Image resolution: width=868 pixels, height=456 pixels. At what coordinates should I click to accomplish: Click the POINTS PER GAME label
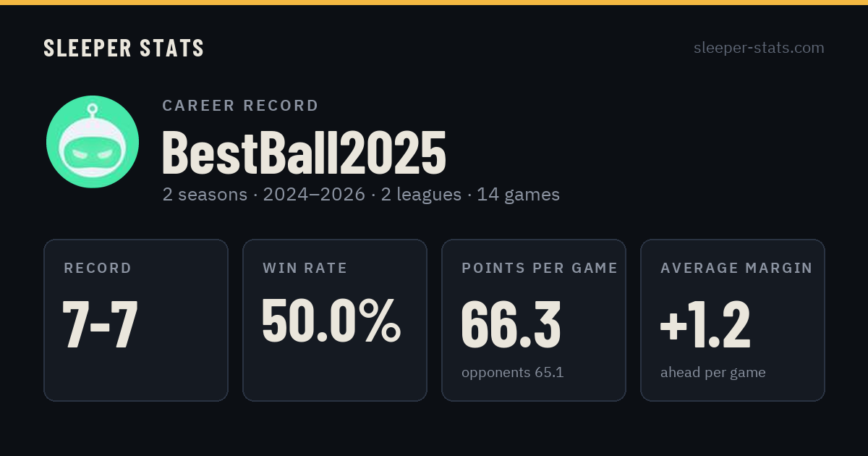tap(540, 269)
